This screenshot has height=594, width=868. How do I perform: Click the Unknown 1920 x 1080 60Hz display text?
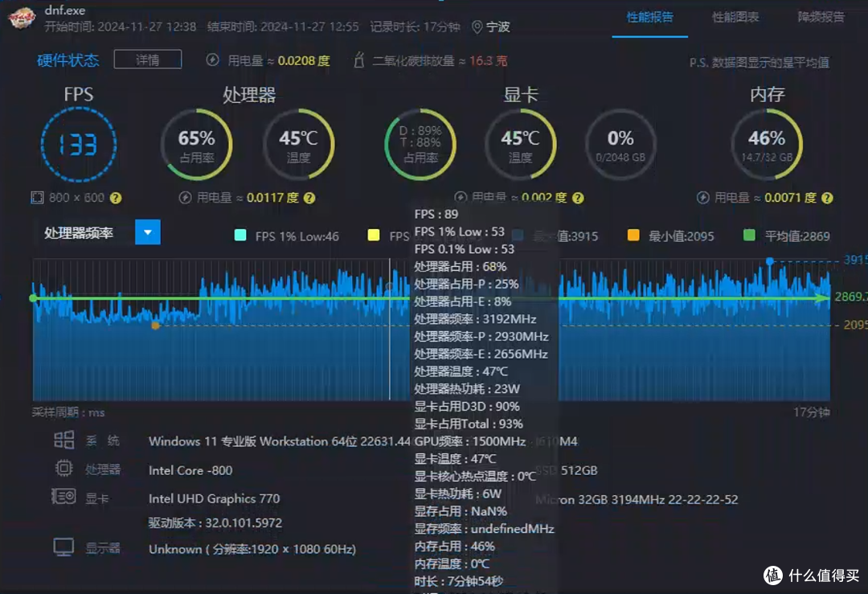tap(252, 549)
